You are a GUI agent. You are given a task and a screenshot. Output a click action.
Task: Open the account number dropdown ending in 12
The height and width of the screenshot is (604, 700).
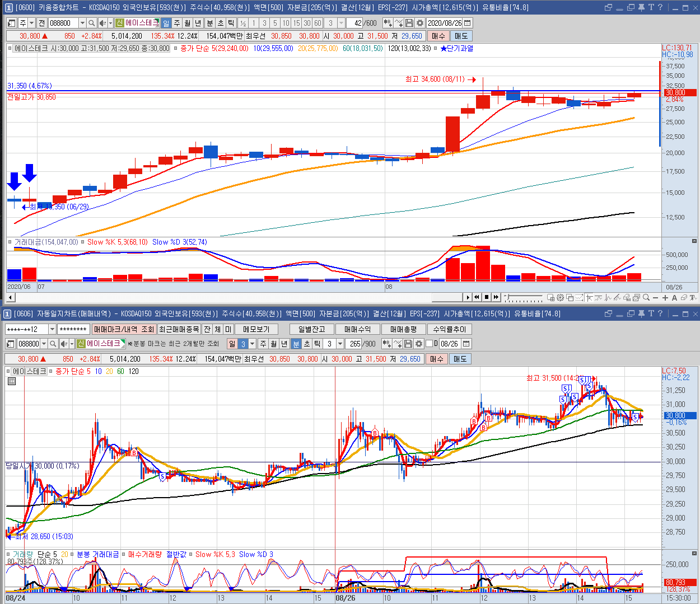(52, 329)
